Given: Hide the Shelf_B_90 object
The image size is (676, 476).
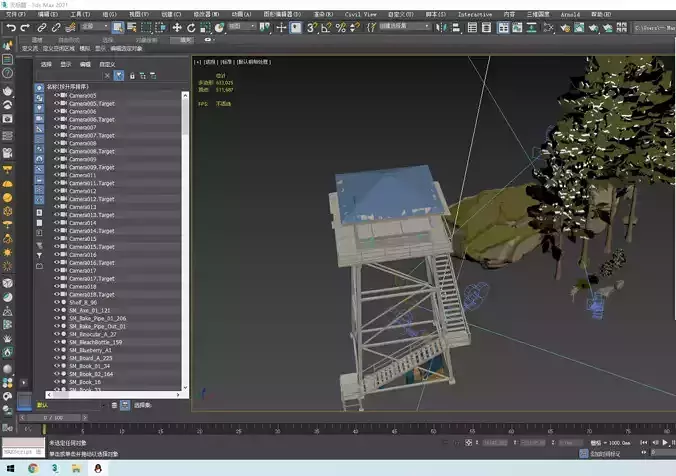Looking at the screenshot, I should pyautogui.click(x=56, y=302).
